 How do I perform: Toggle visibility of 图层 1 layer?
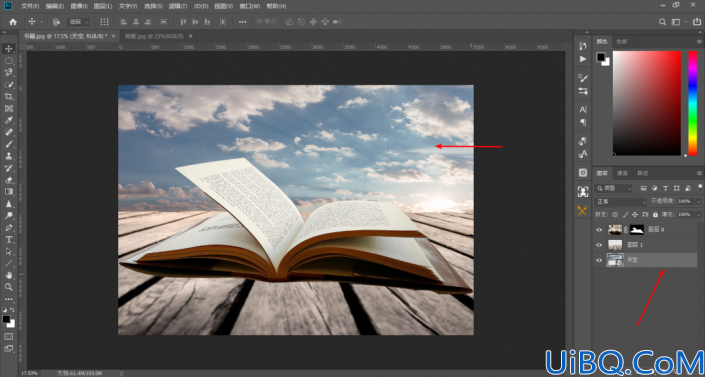(599, 245)
